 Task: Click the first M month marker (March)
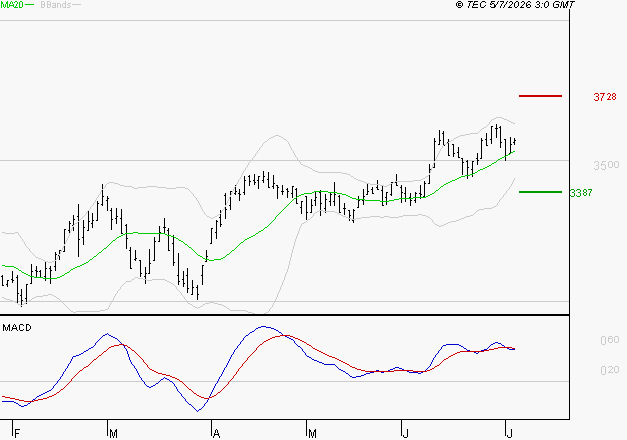[113, 433]
